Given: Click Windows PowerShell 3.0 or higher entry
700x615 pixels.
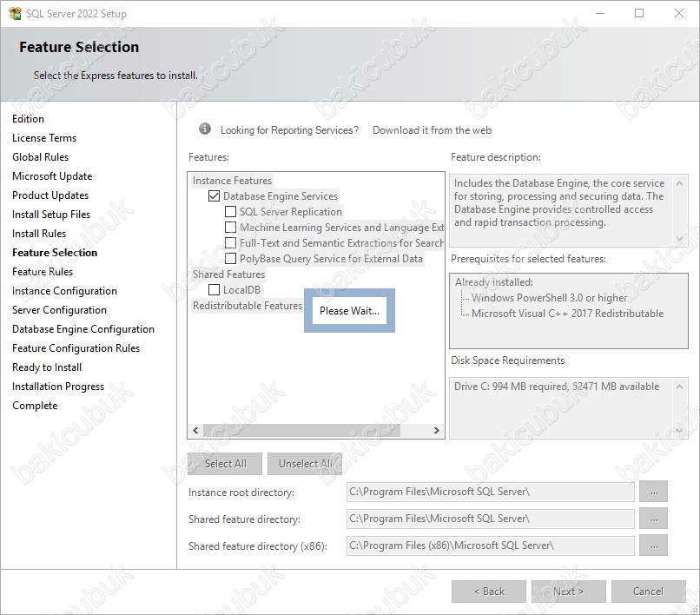Looking at the screenshot, I should point(549,298).
